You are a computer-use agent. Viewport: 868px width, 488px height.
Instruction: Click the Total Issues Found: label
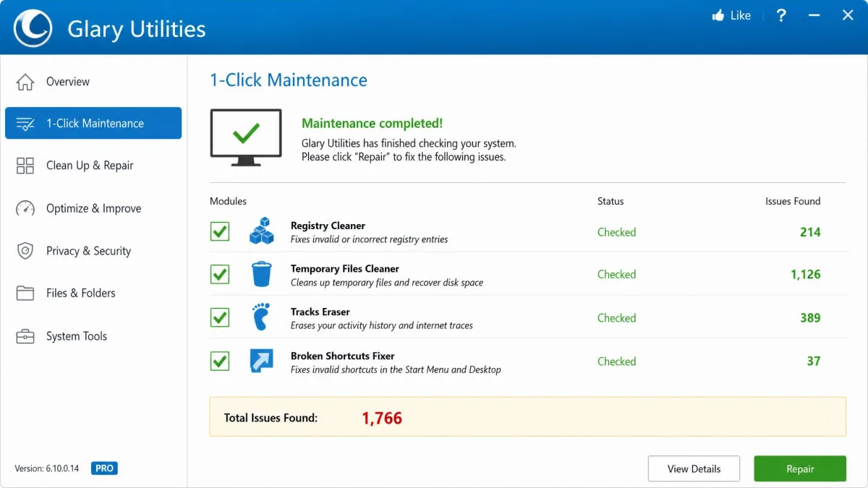point(271,418)
